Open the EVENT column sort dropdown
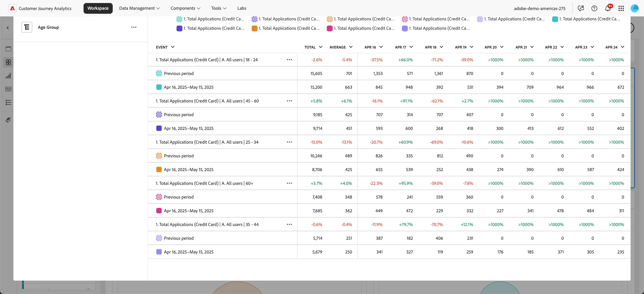Screen dimensions: 644x294 [173, 47]
